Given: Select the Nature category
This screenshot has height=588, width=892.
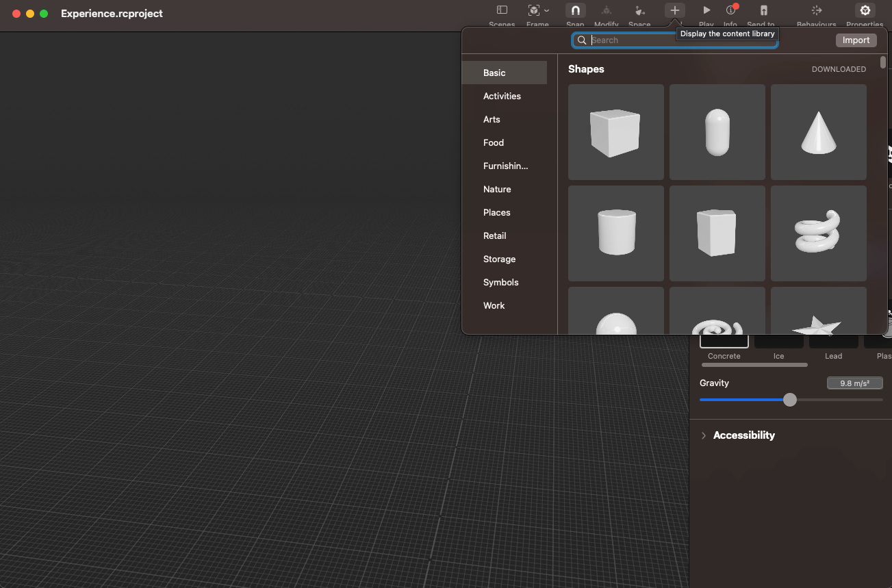Looking at the screenshot, I should (x=505, y=189).
